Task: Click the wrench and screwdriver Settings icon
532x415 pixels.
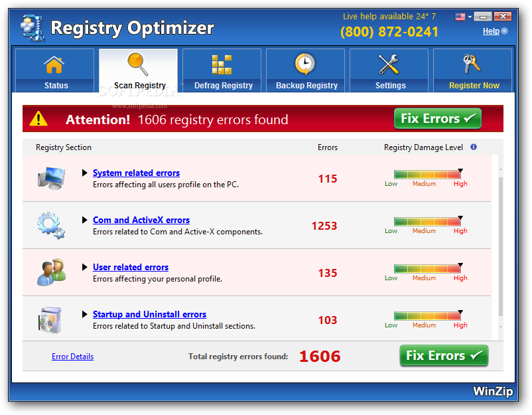Action: (x=389, y=64)
